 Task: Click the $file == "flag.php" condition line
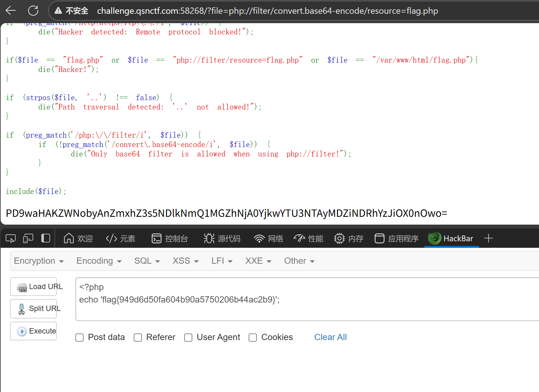(242, 60)
